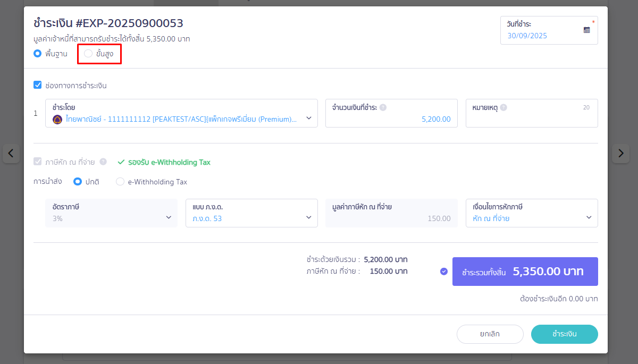
Task: Click the ไทยพาณิชย์ bank logo icon
Action: [x=57, y=120]
